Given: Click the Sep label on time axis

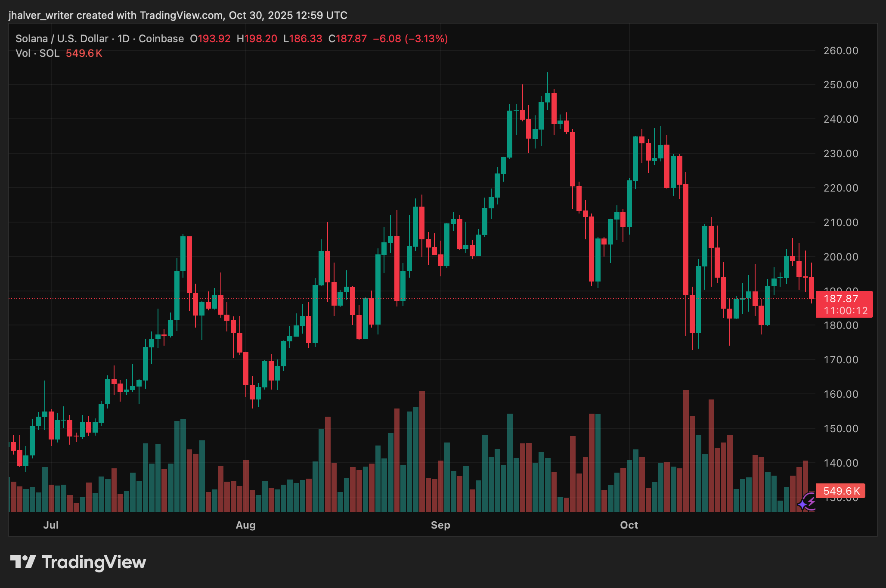Looking at the screenshot, I should coord(440,525).
